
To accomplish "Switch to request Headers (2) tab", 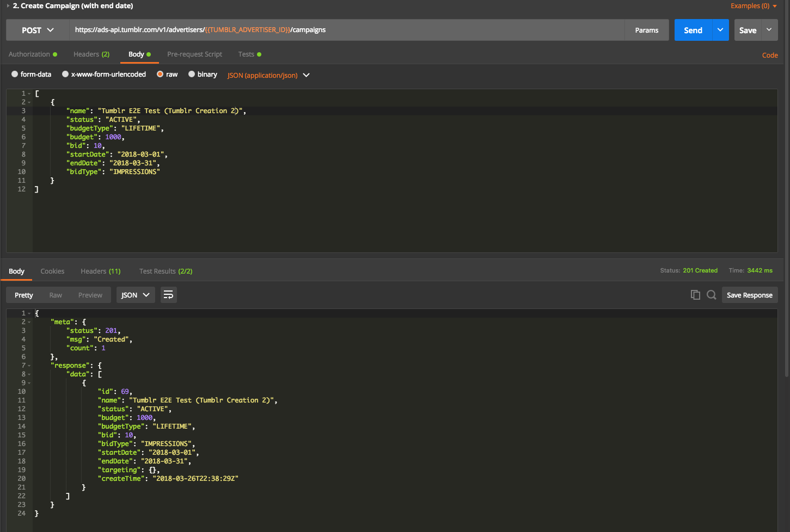I will [x=91, y=54].
